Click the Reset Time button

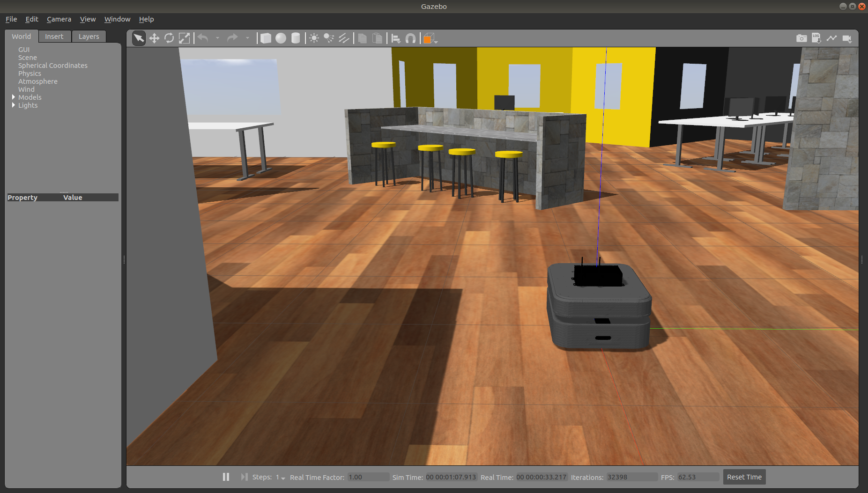click(x=744, y=477)
